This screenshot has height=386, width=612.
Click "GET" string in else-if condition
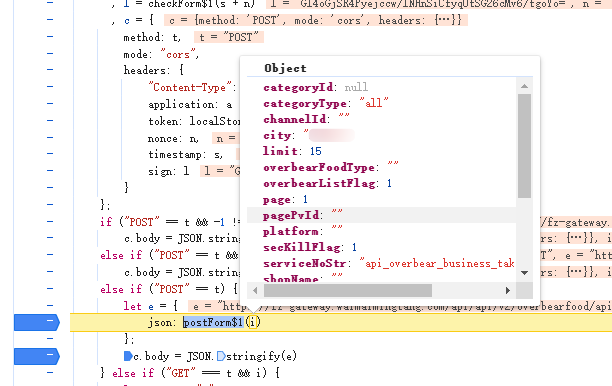tap(180, 373)
